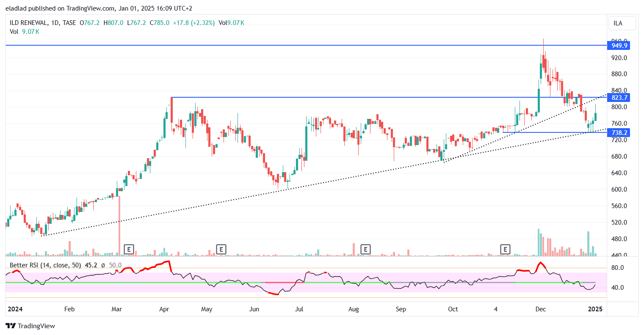Click the open value O767.2
This screenshot has height=335, width=644.
[90, 23]
